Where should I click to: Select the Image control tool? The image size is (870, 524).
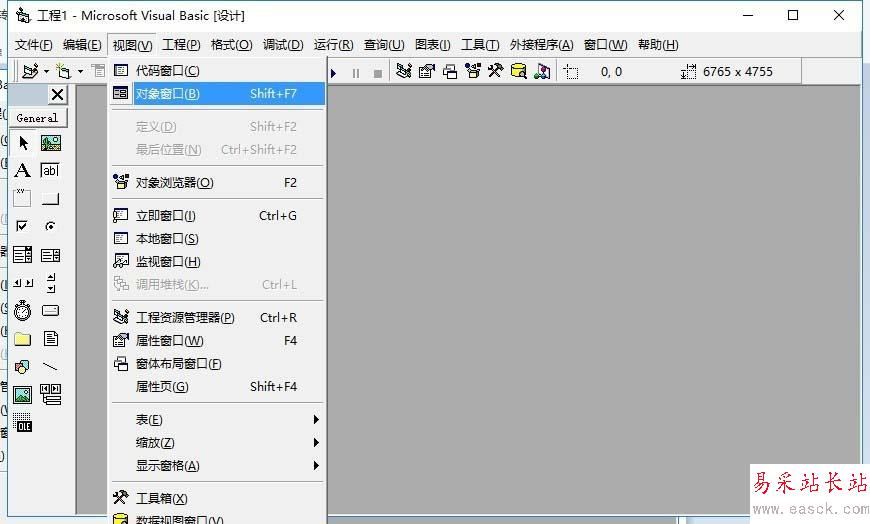coord(23,395)
